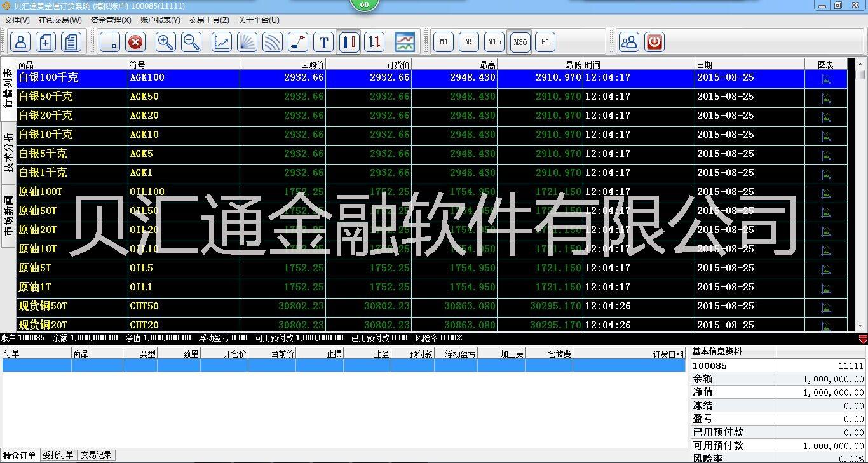Click the new order document icon
This screenshot has height=463, width=868.
(46, 43)
